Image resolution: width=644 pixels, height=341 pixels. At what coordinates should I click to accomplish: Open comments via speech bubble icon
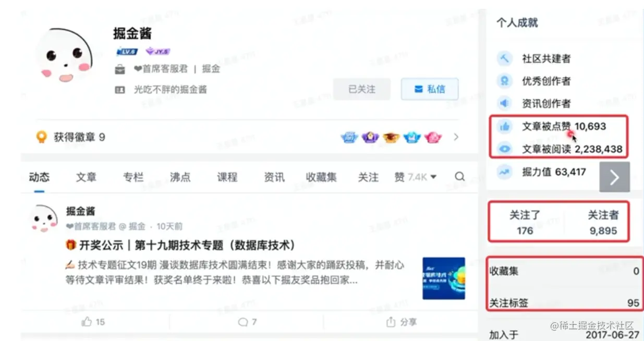(242, 322)
